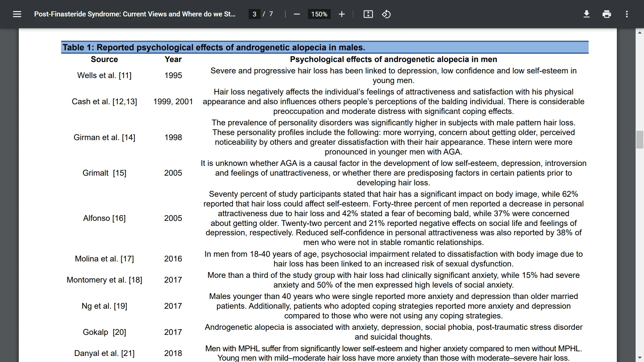
Task: Click text 'In men from 18-40 years of age'
Action: [262, 254]
